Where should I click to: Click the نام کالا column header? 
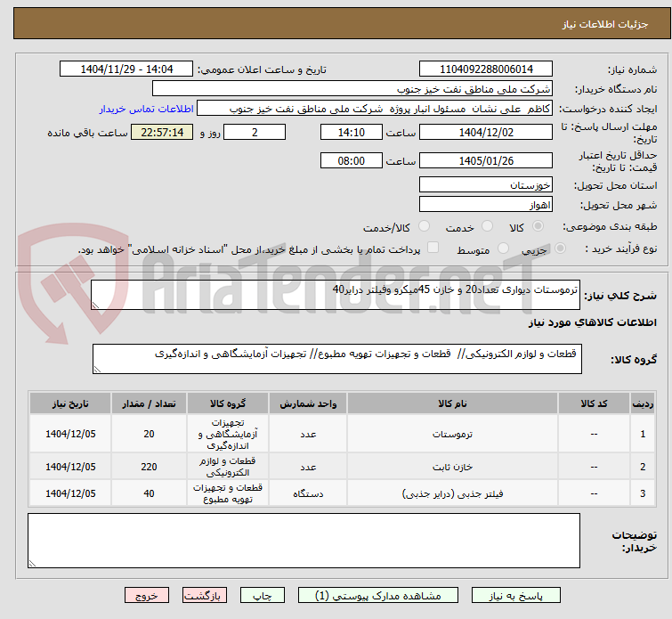coord(452,403)
